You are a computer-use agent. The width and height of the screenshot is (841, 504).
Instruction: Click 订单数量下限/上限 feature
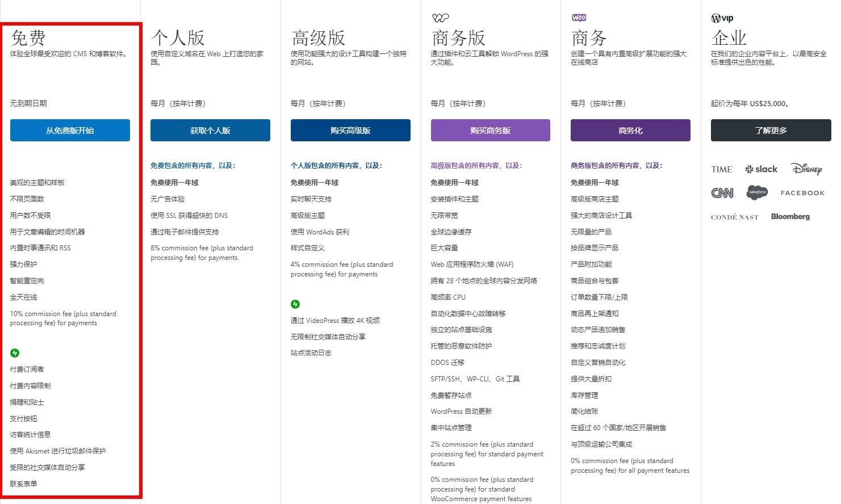pyautogui.click(x=599, y=297)
